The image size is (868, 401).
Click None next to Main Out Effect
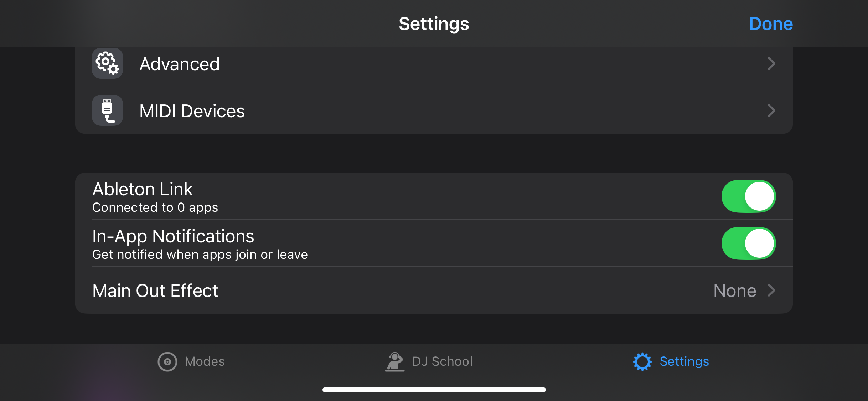[x=734, y=291]
